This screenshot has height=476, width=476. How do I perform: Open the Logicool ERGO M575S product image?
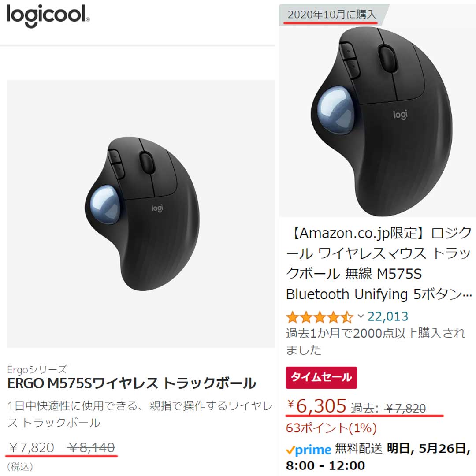[x=141, y=214]
